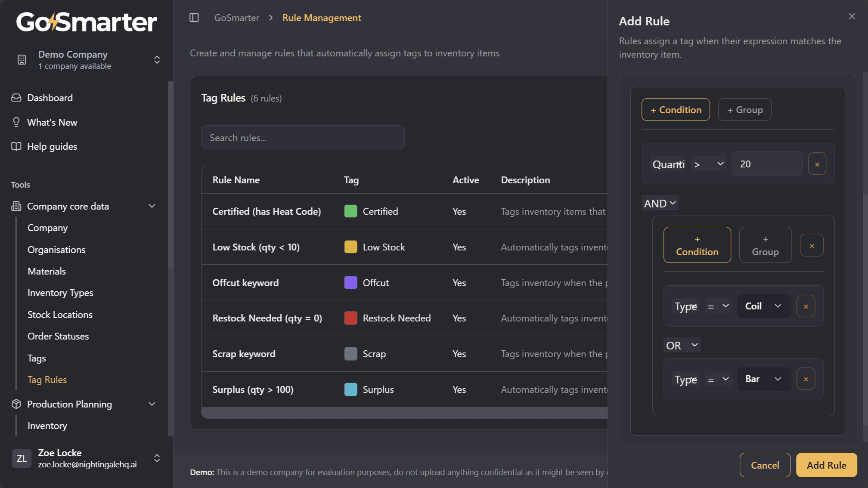This screenshot has width=868, height=488.
Task: Add a top-level Group
Action: [744, 110]
